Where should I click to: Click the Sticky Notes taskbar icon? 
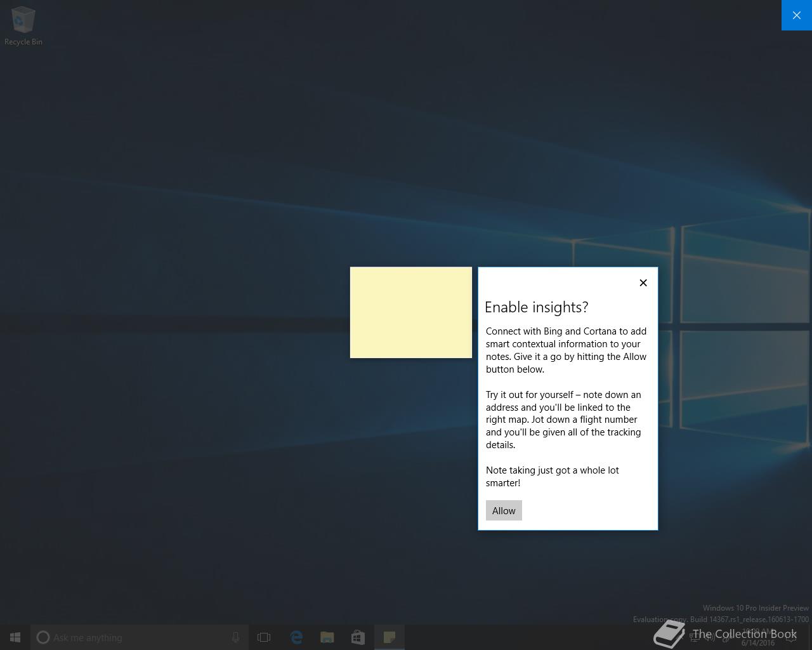click(390, 637)
